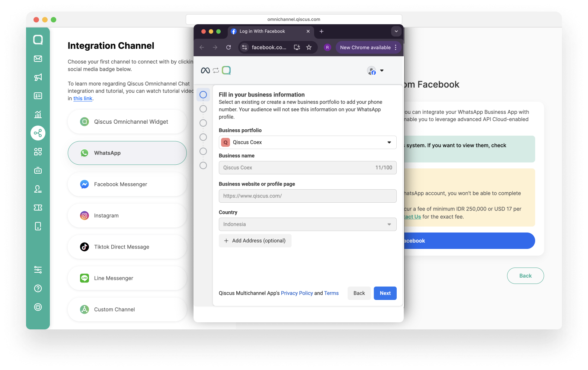Open the Privacy Policy link

click(297, 293)
